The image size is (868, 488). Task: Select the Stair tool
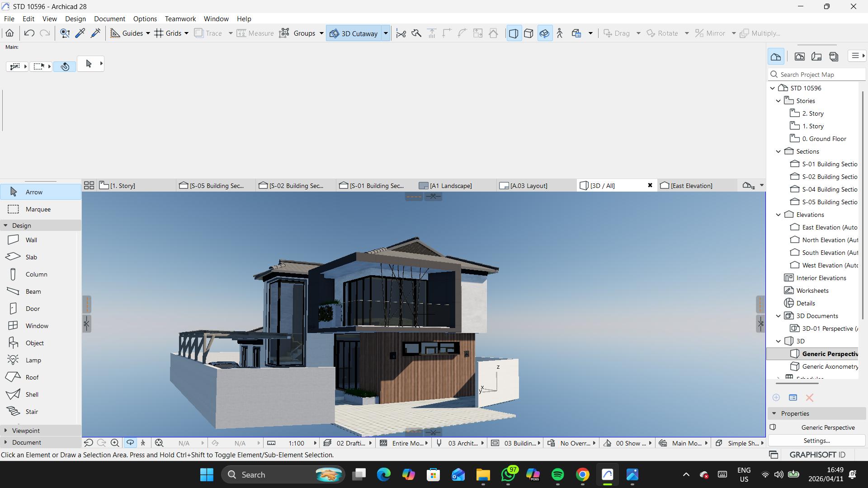[x=32, y=412]
